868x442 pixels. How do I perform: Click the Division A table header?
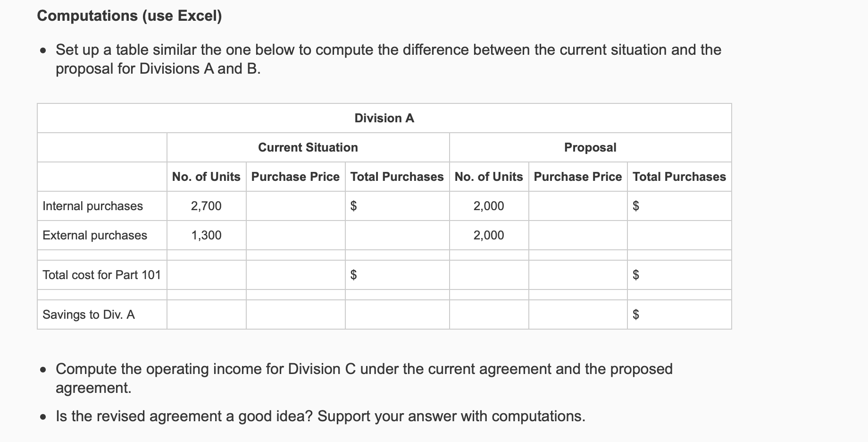point(384,118)
